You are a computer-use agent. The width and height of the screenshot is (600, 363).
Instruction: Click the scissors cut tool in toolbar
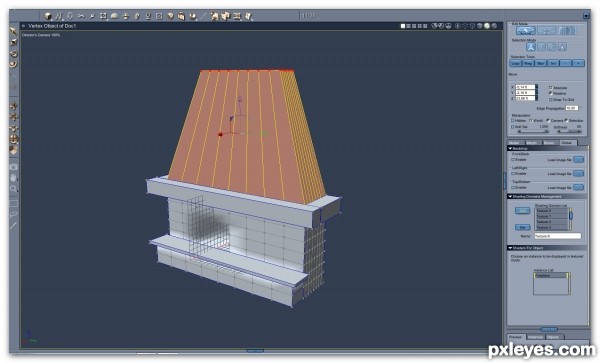[x=81, y=16]
